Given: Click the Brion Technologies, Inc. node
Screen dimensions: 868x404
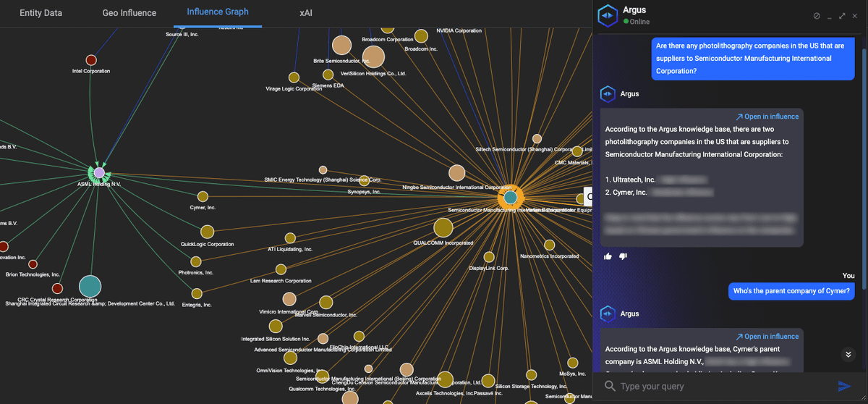Looking at the screenshot, I should click(x=33, y=264).
